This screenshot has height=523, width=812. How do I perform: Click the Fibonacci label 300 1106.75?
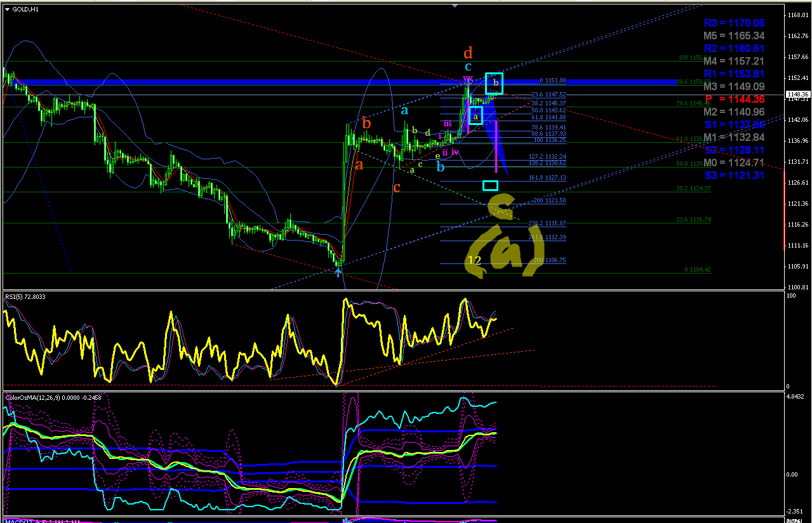[x=549, y=260]
